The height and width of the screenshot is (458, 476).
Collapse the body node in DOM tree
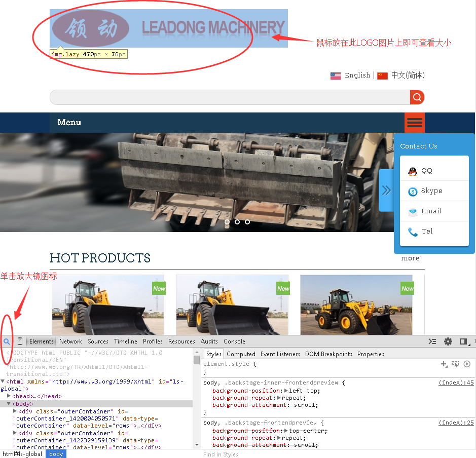(9, 404)
